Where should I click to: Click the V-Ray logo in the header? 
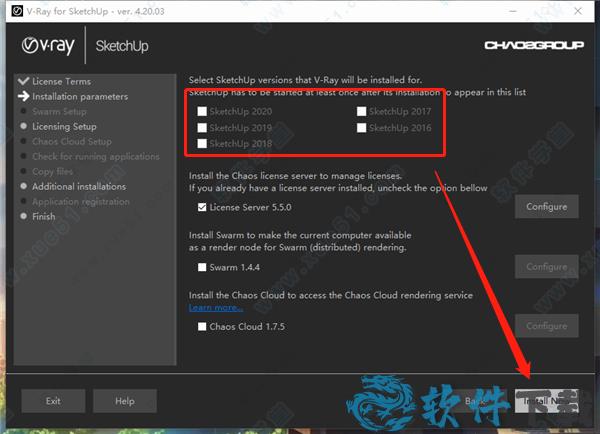pos(46,45)
